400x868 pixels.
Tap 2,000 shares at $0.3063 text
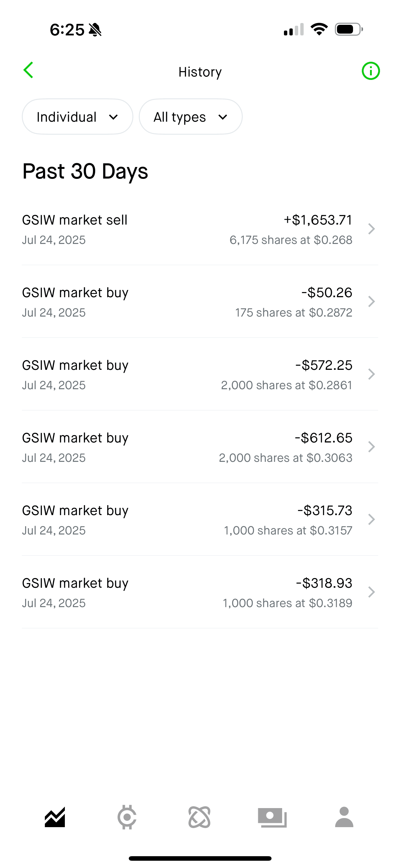click(285, 458)
